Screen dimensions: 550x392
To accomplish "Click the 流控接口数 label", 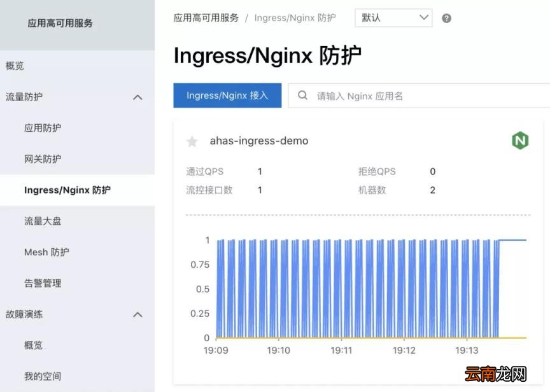I will tap(209, 190).
